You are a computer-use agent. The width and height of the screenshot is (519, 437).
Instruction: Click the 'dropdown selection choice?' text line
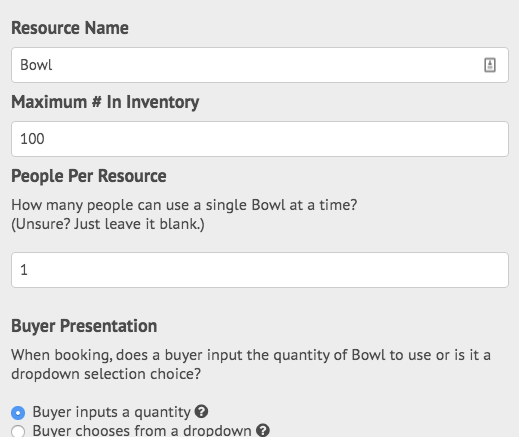106,374
